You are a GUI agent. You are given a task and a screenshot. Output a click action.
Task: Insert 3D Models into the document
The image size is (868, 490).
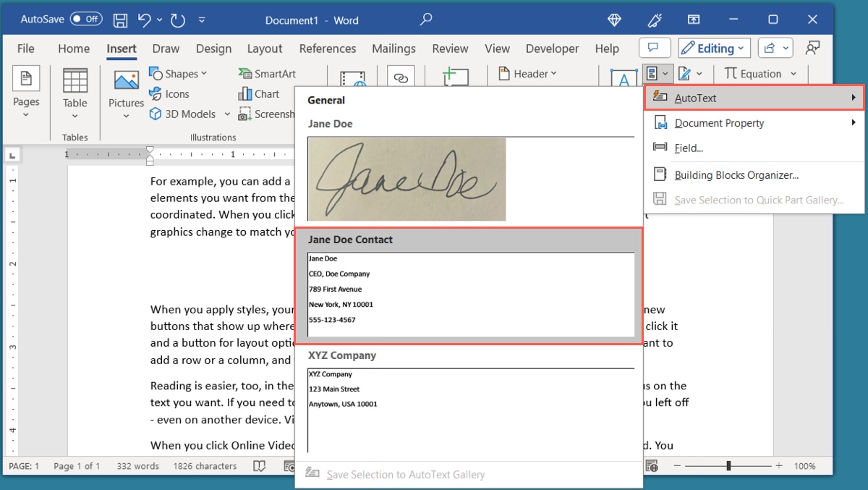point(182,114)
